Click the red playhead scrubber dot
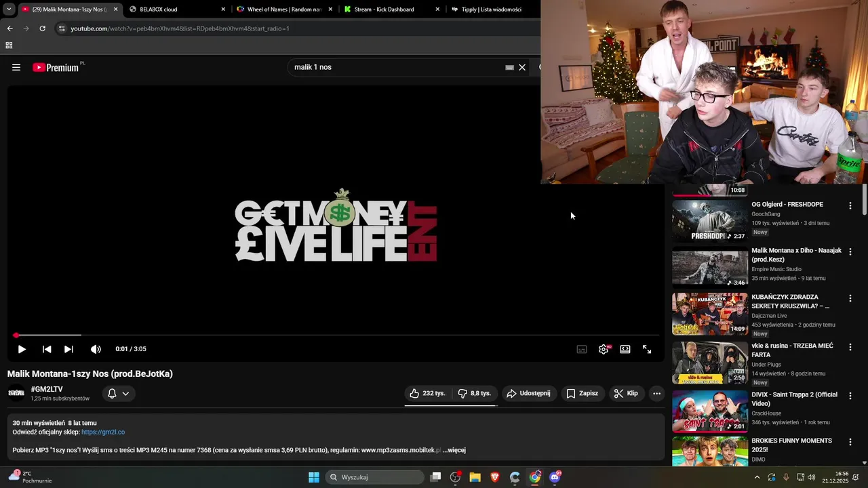Viewport: 868px width, 488px height. point(16,335)
